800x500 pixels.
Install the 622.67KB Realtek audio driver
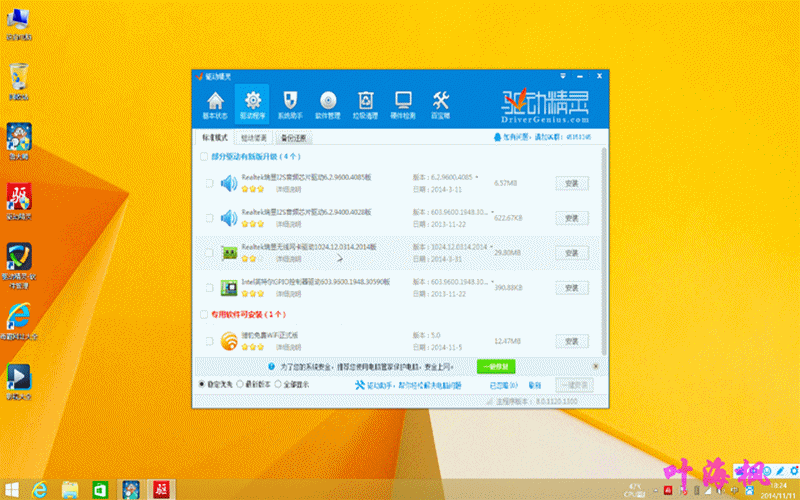coord(572,218)
